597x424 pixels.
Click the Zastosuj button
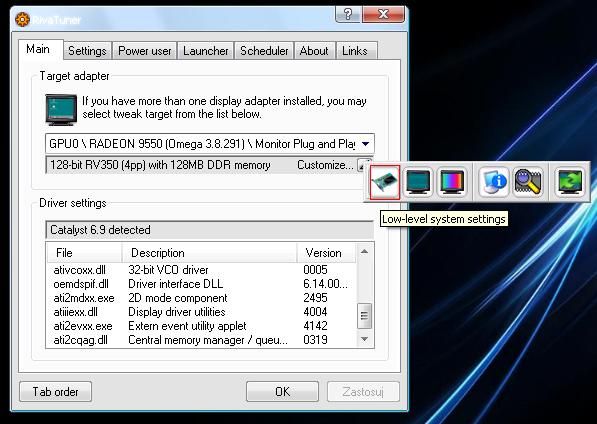(x=363, y=392)
